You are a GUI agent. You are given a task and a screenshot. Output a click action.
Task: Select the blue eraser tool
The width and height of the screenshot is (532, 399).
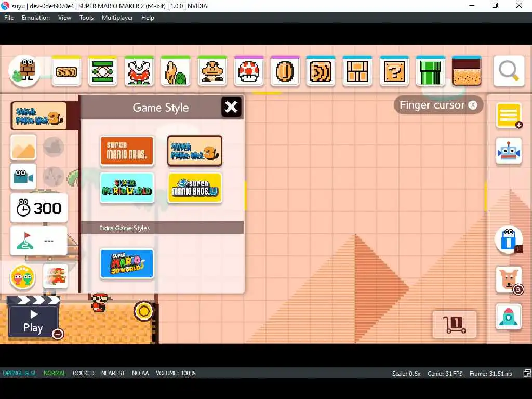coord(509,240)
